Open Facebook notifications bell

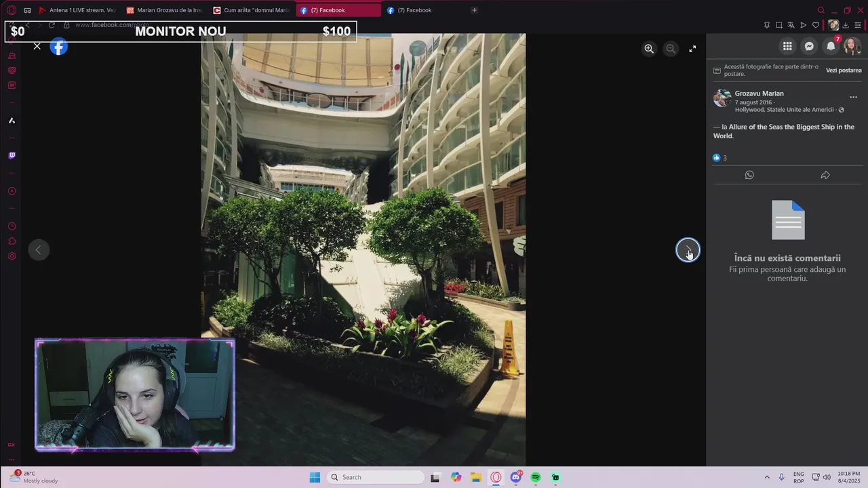(831, 46)
